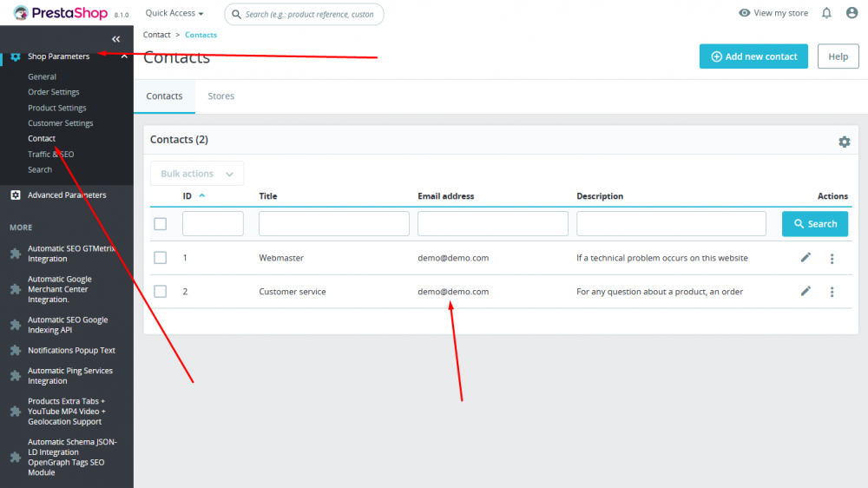Open the Advanced Parameters menu
Image resolution: width=868 pixels, height=488 pixels.
pos(67,195)
